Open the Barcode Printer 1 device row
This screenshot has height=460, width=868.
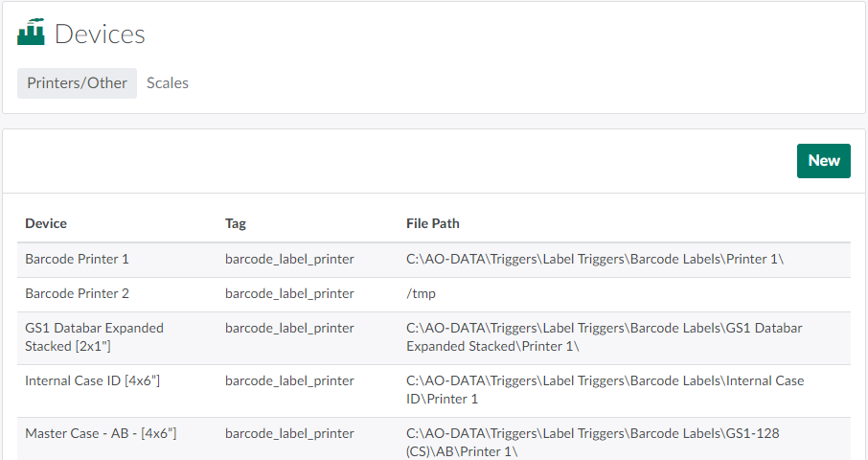77,259
